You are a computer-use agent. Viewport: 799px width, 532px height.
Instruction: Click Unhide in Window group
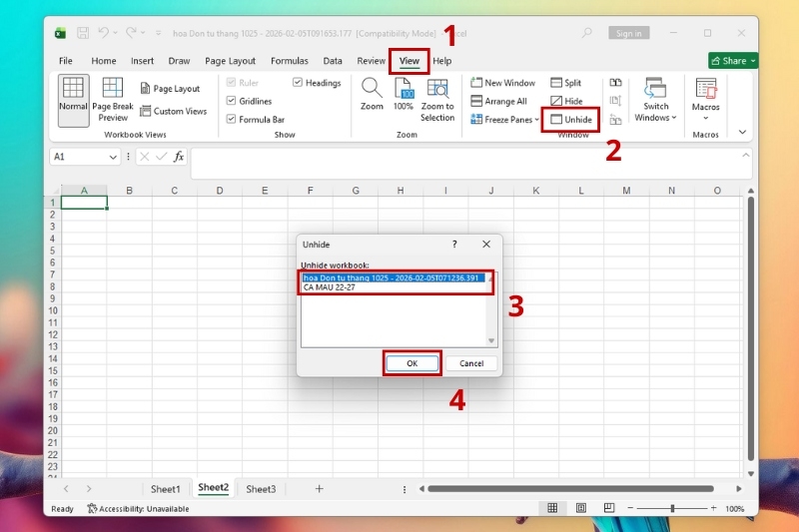point(571,119)
